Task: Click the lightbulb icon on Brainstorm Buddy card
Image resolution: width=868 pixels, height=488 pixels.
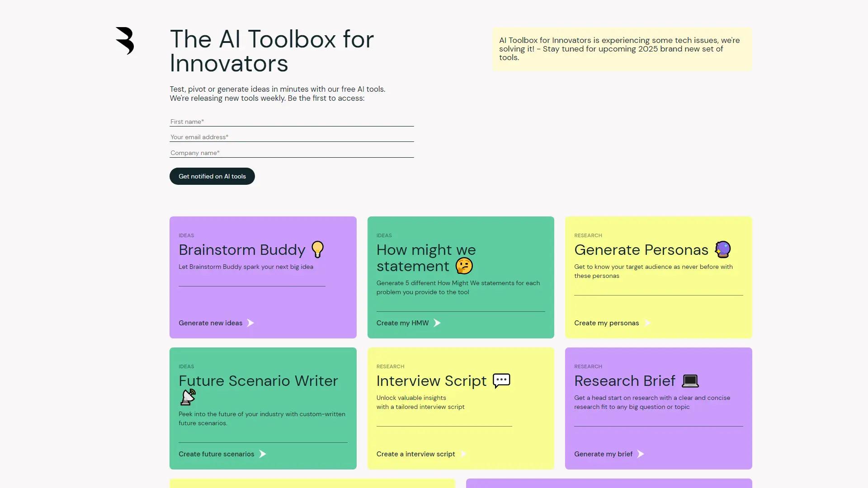Action: tap(318, 249)
